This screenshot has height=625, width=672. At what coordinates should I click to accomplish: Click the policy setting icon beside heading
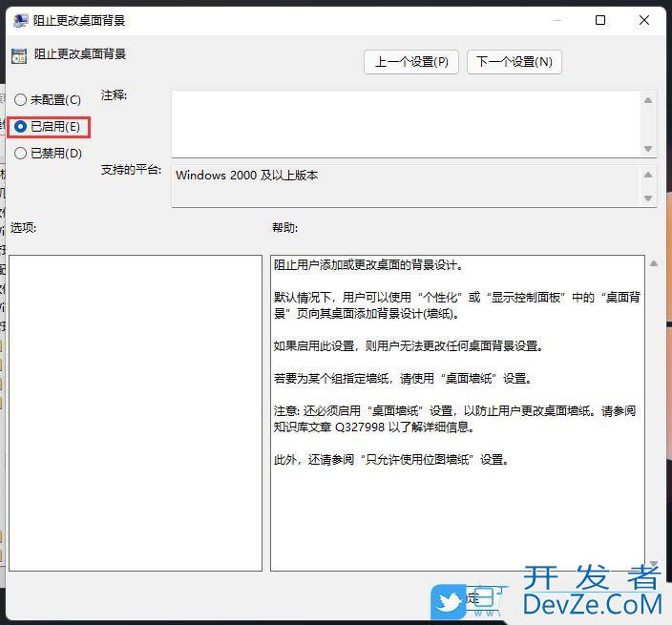[x=19, y=56]
